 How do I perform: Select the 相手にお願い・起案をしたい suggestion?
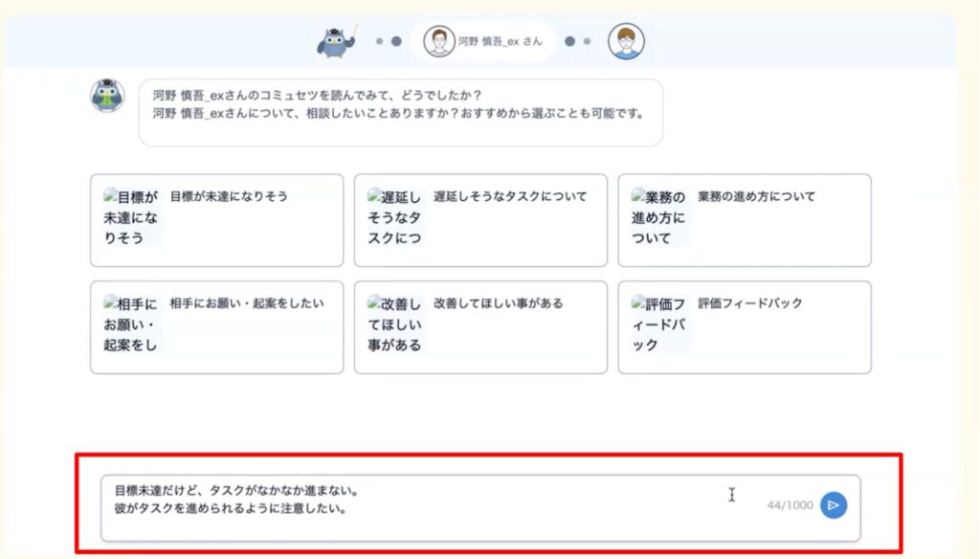[x=215, y=326]
